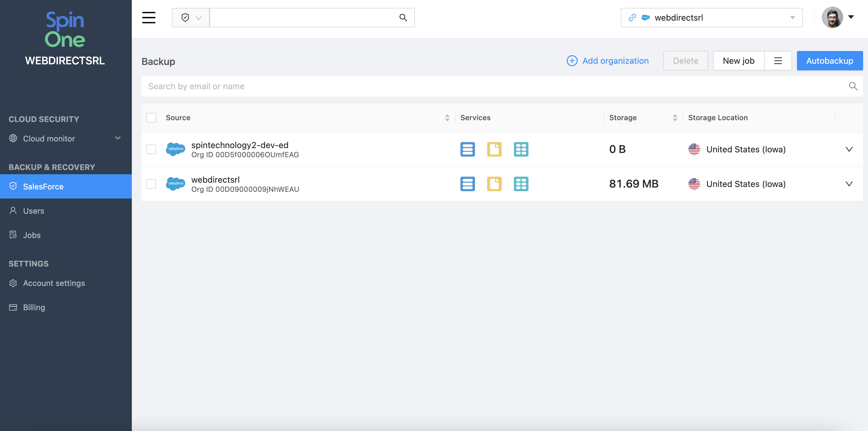Expand the spintechnology2-dev-ed row details chevron
This screenshot has width=868, height=431.
click(849, 149)
